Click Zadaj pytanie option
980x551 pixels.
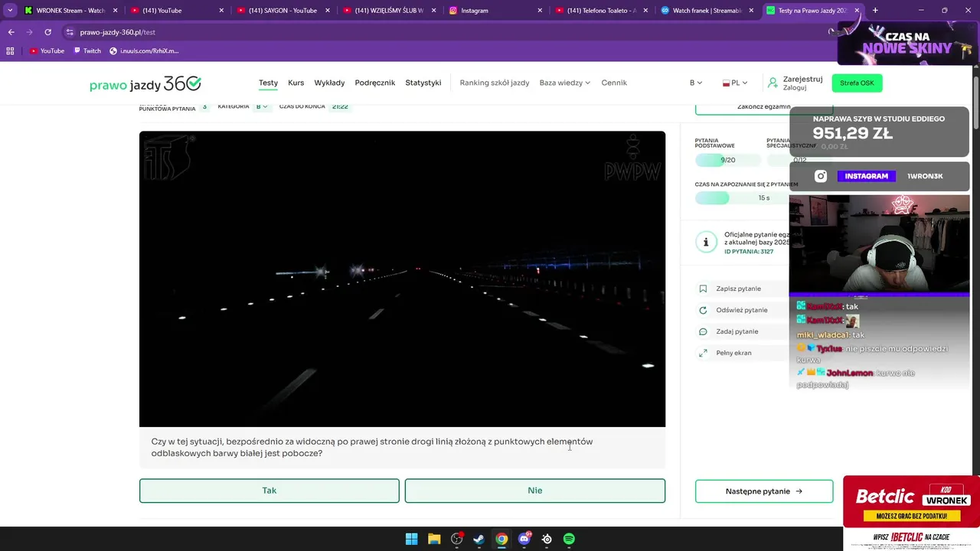pyautogui.click(x=737, y=331)
